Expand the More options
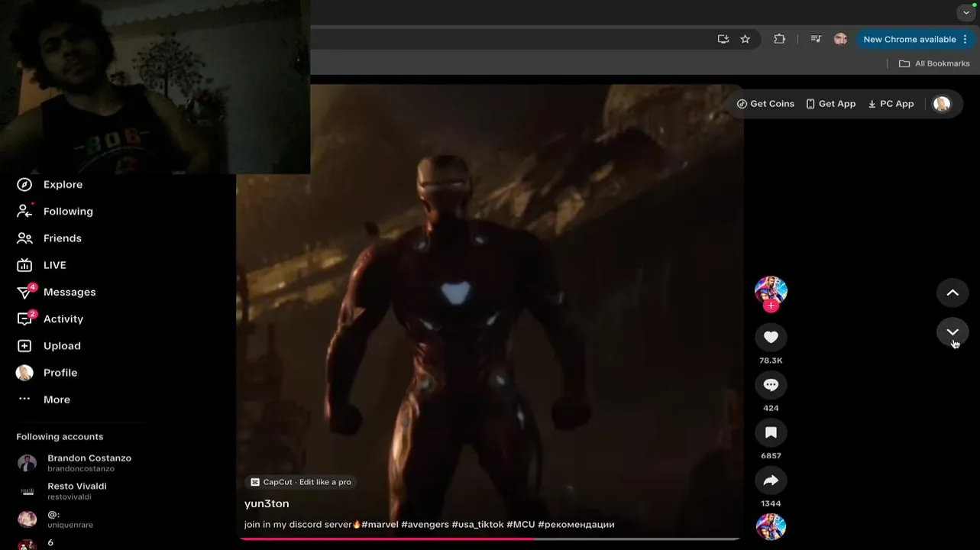The image size is (980, 550). coord(44,400)
